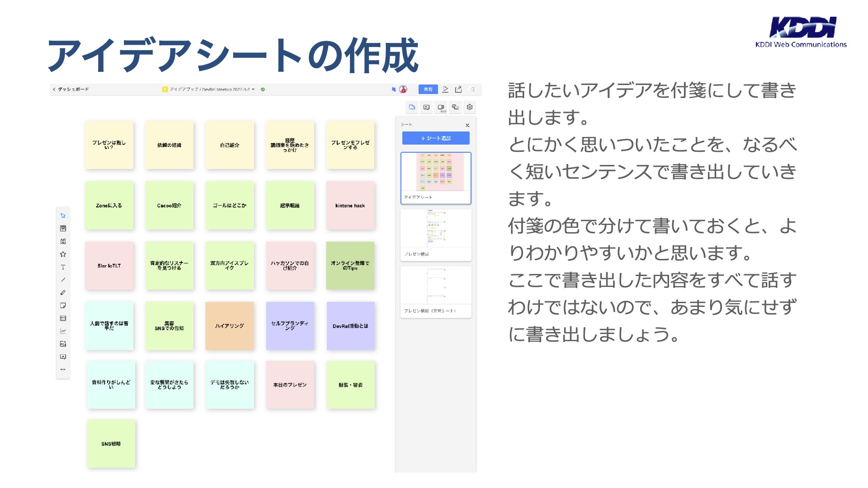Start presentation mode play icon
Screen dimensions: 868x488
tap(445, 89)
